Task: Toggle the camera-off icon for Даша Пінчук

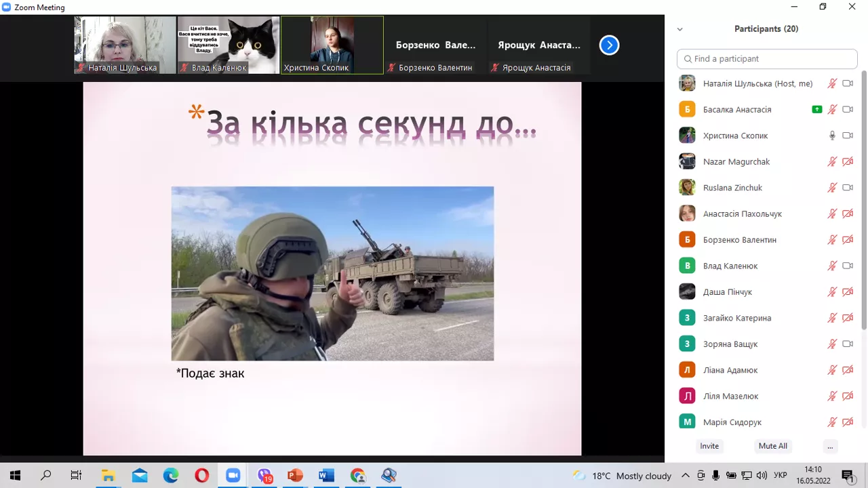Action: [848, 291]
